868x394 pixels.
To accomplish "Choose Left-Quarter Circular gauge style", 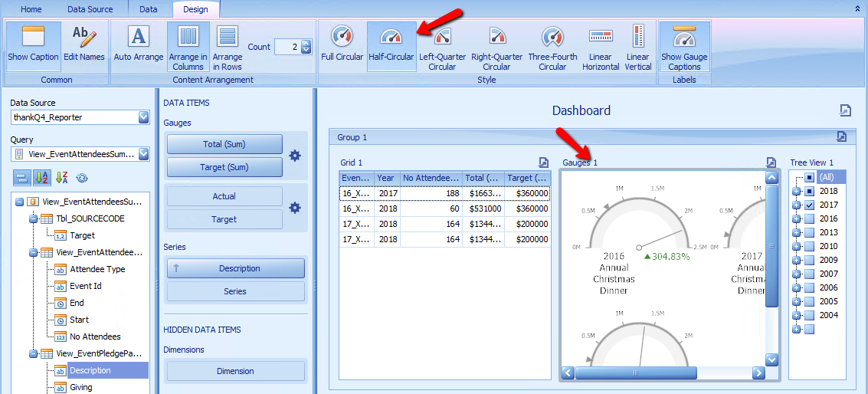I will pos(442,47).
